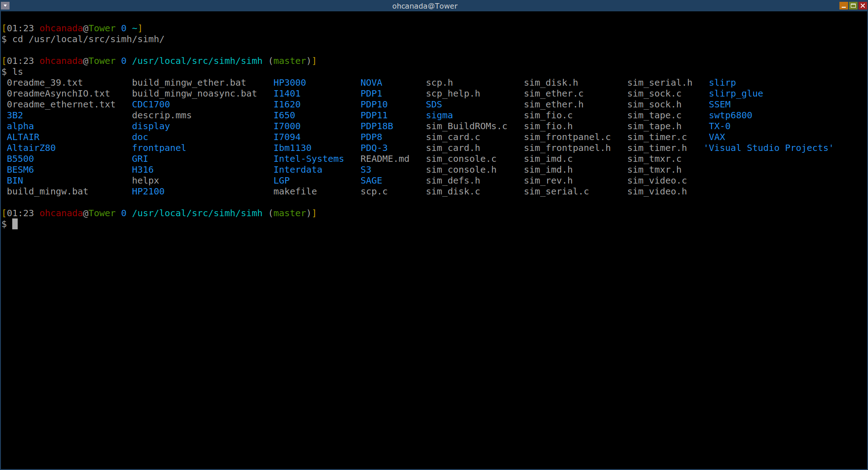Click the 'slirp_glue' directory name

click(736, 94)
